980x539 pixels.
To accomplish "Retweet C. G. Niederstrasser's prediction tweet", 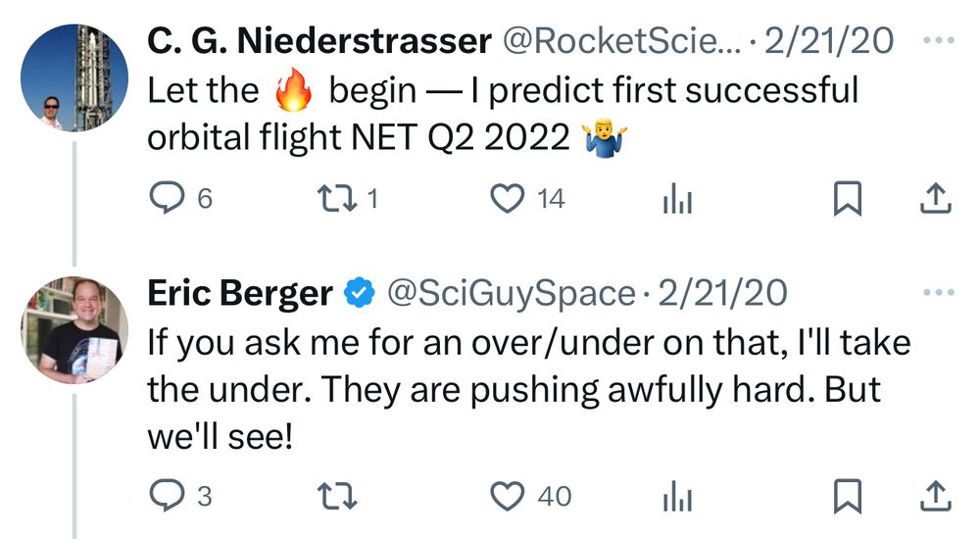I will click(336, 200).
